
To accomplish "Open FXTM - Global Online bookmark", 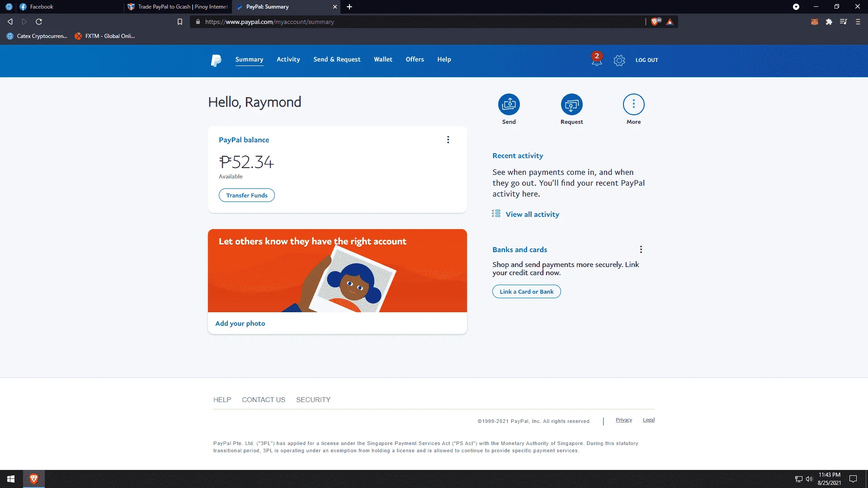I will click(x=105, y=36).
